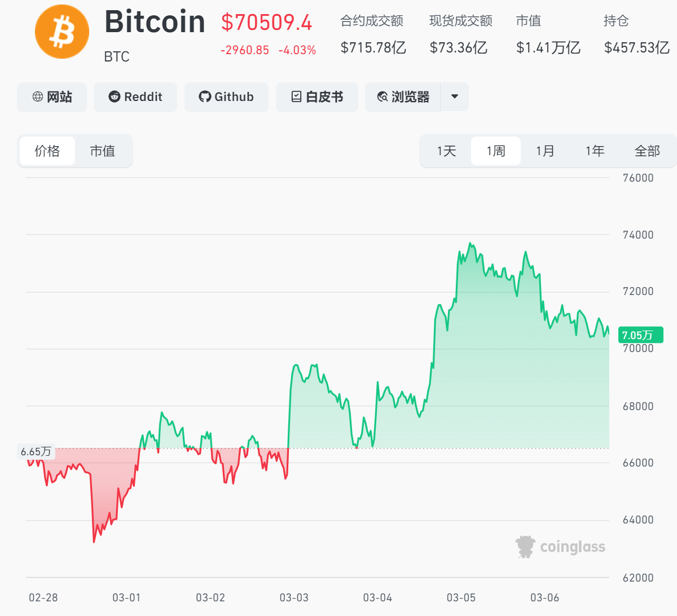Click the Github octocat icon

(x=205, y=97)
